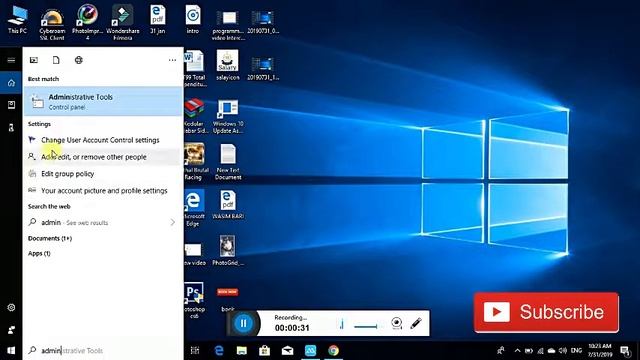Viewport: 640px width, 360px height.
Task: Open the 31 jan PDF file
Action: click(x=158, y=20)
